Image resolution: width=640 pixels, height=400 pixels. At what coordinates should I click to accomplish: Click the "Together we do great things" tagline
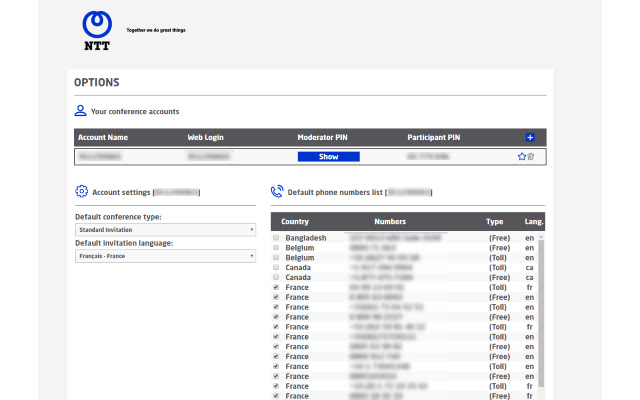pyautogui.click(x=156, y=30)
